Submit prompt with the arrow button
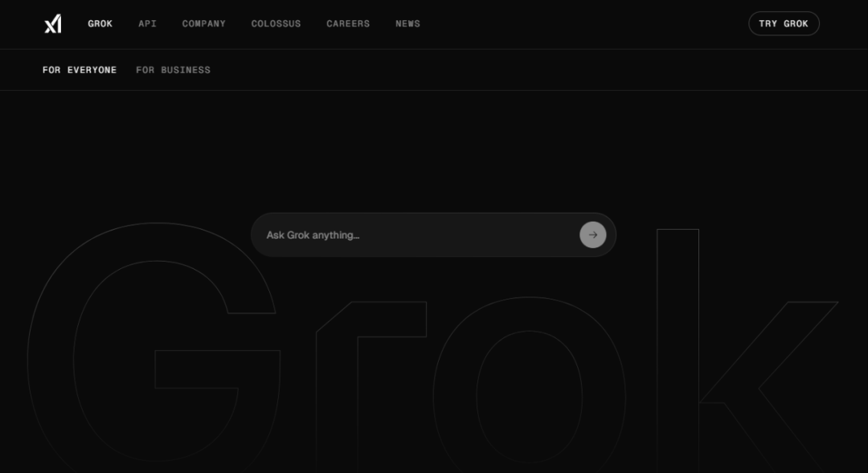Viewport: 868px width, 473px height. [593, 235]
